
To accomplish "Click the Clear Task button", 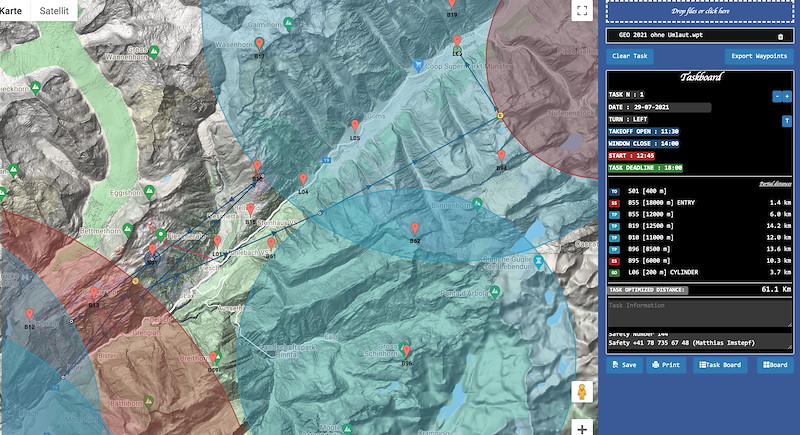I will 630,56.
